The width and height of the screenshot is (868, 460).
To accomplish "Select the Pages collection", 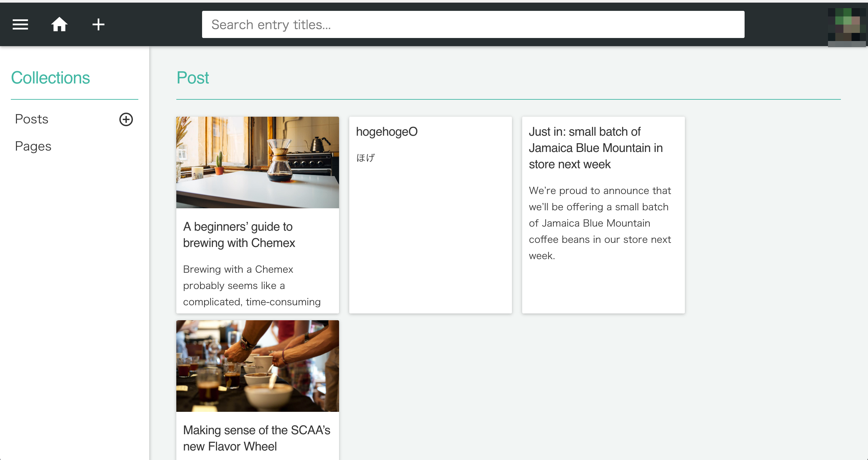I will (33, 146).
